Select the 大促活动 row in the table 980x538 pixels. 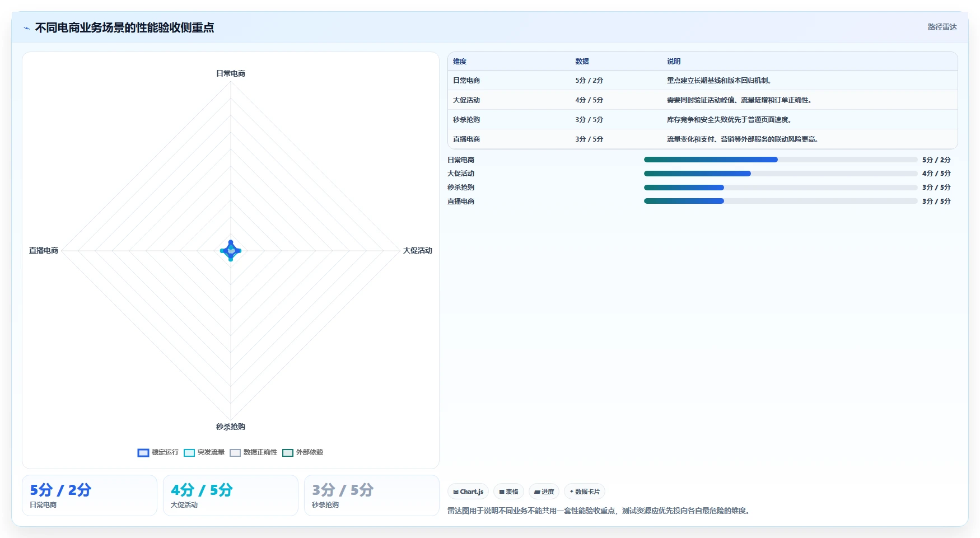(703, 100)
